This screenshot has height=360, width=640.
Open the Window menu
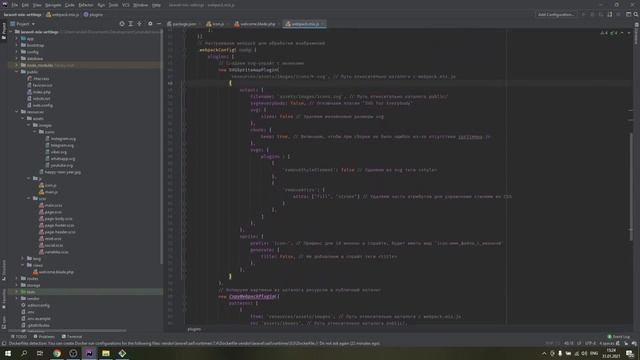pyautogui.click(x=140, y=5)
